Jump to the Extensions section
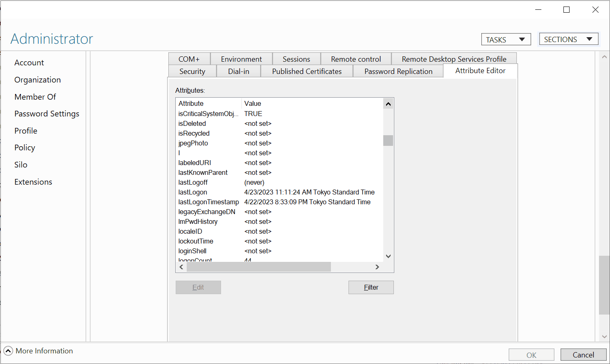 pyautogui.click(x=33, y=182)
